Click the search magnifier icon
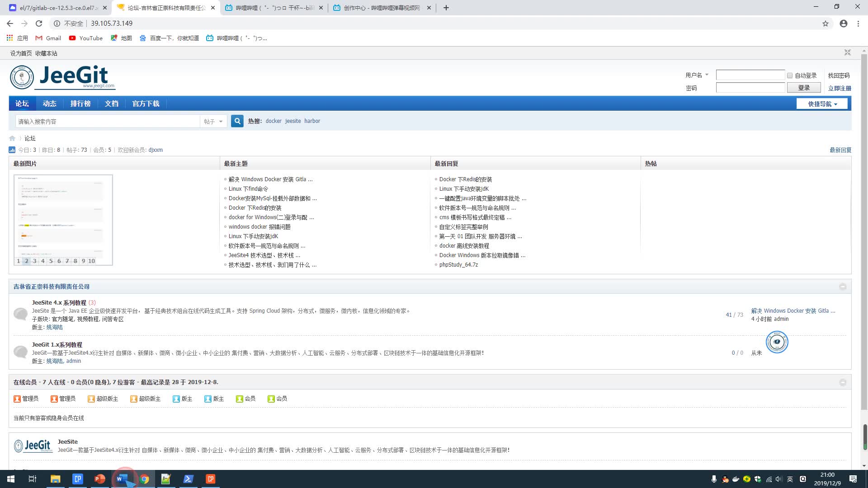The width and height of the screenshot is (868, 488). pos(237,121)
